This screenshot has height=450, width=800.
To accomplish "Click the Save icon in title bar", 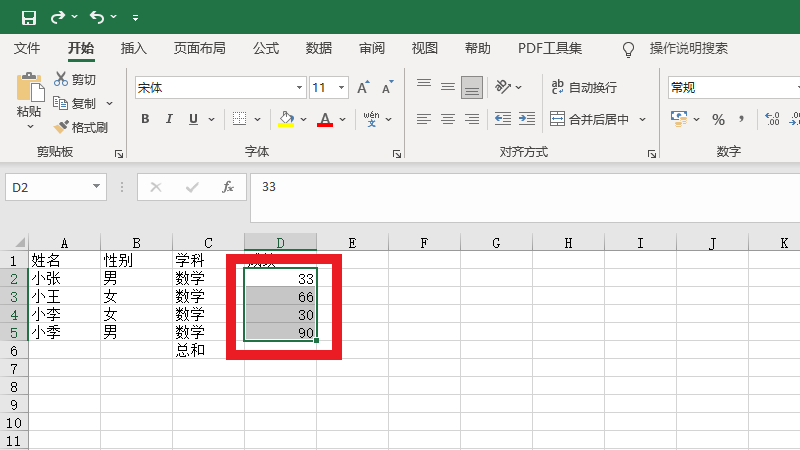I will [28, 17].
